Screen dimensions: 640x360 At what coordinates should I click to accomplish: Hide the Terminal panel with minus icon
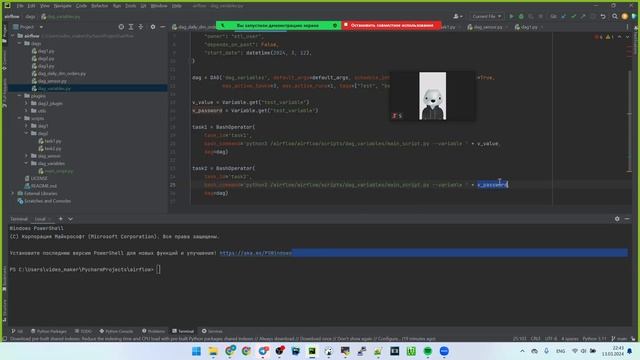coord(627,219)
